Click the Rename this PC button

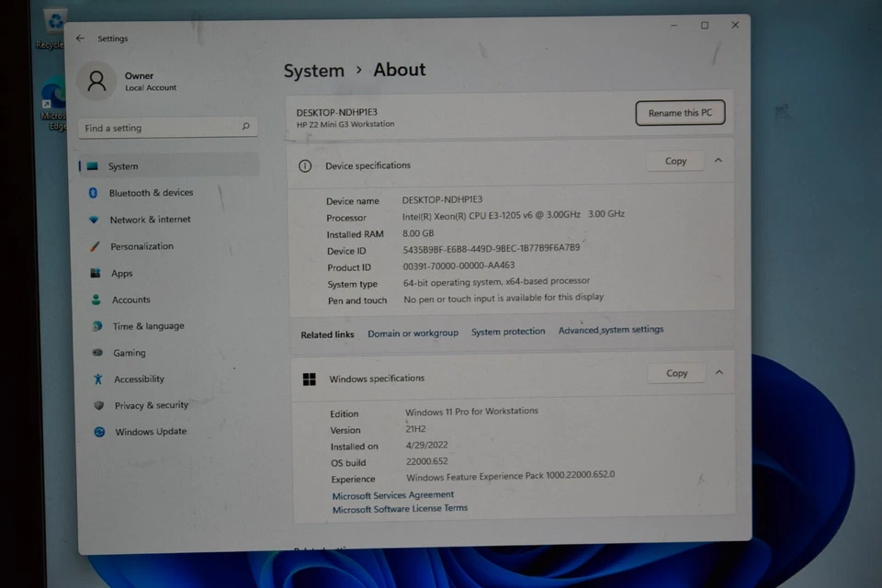(680, 112)
